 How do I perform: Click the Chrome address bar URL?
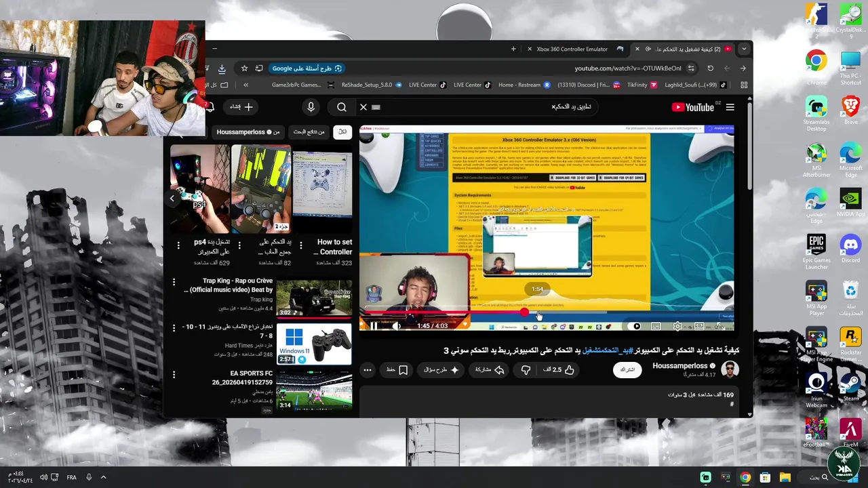(628, 68)
